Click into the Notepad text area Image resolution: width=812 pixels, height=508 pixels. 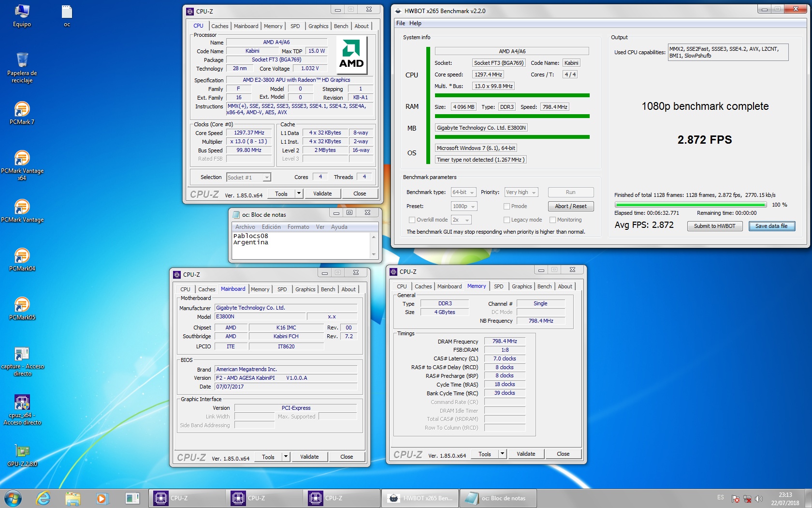coord(302,246)
